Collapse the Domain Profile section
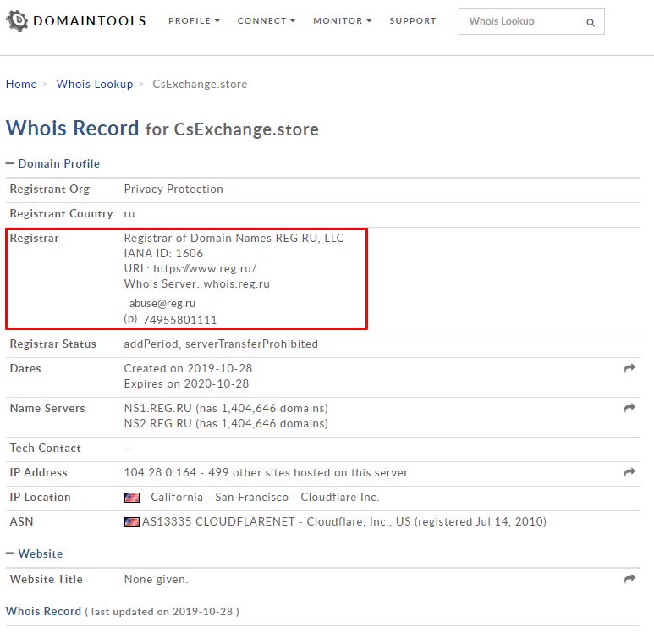 tap(53, 163)
